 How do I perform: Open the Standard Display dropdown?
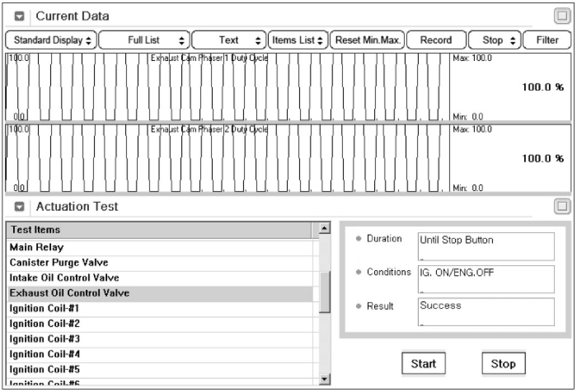pos(51,40)
